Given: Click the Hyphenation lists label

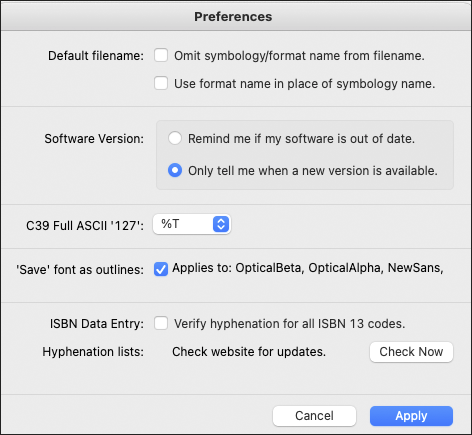Looking at the screenshot, I should click(93, 352).
